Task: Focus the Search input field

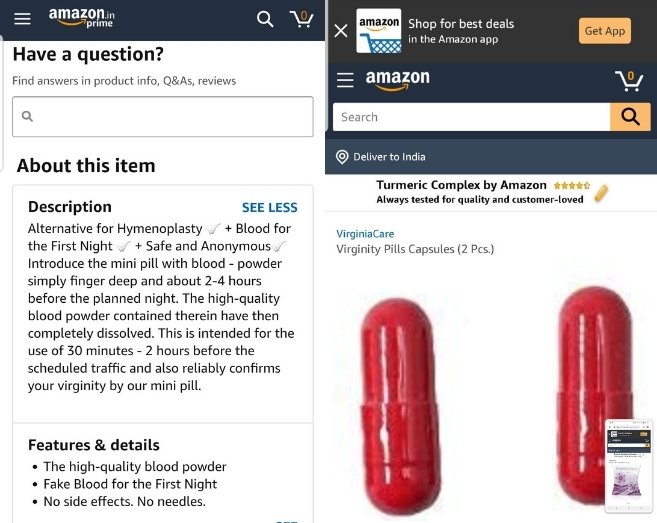Action: 470,117
